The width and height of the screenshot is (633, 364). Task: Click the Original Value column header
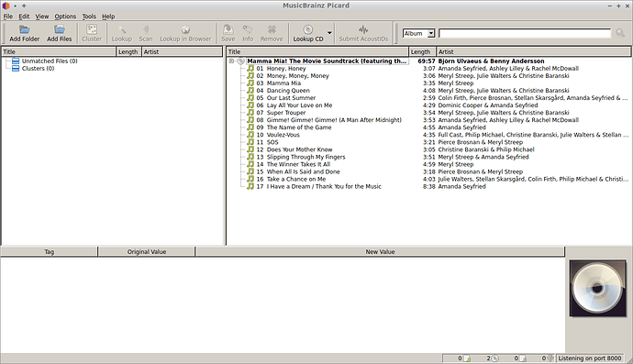147,251
